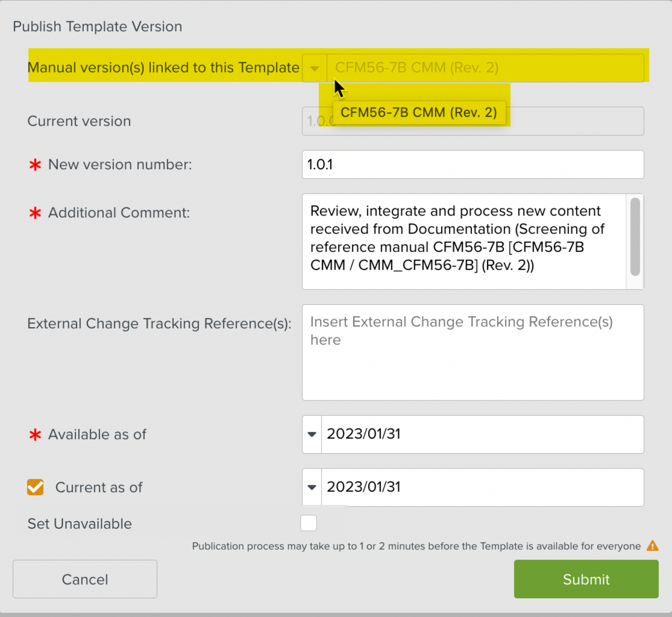
Task: Click the CFM56-7B CMM (Rev. 2) tooltip
Action: point(419,113)
